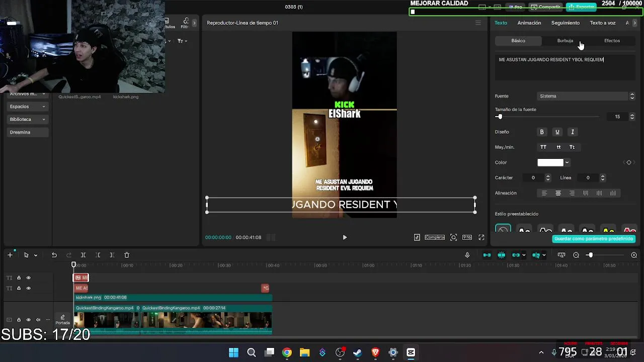The image size is (644, 362).
Task: Select the arrow selection tool
Action: (26, 255)
